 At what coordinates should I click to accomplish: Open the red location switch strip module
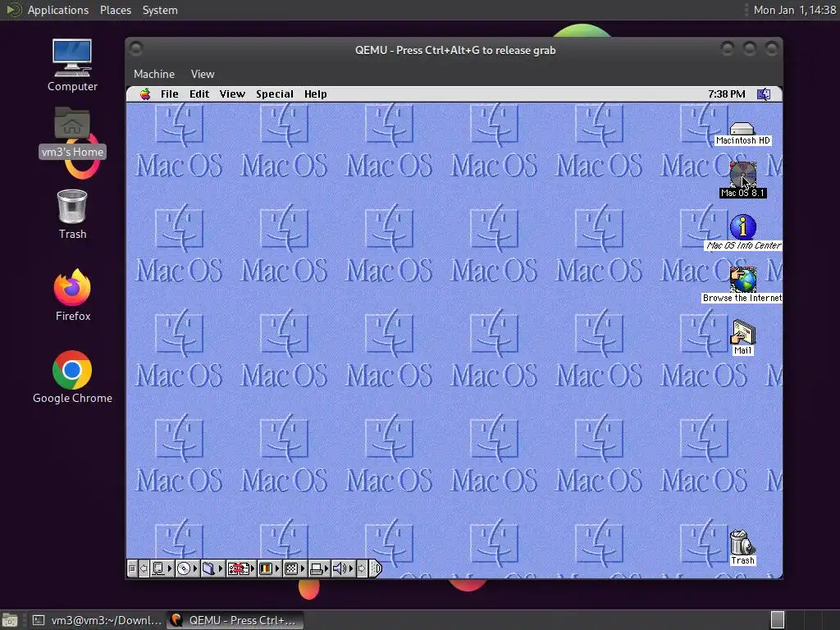[x=241, y=568]
